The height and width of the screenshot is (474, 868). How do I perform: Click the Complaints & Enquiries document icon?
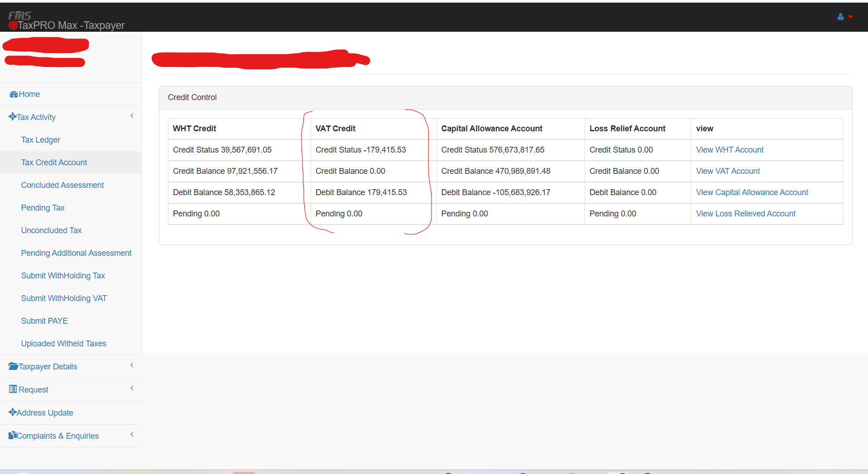click(x=12, y=436)
